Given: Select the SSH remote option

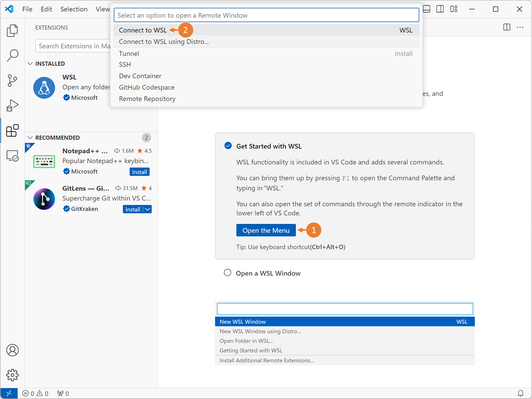Looking at the screenshot, I should (266, 65).
